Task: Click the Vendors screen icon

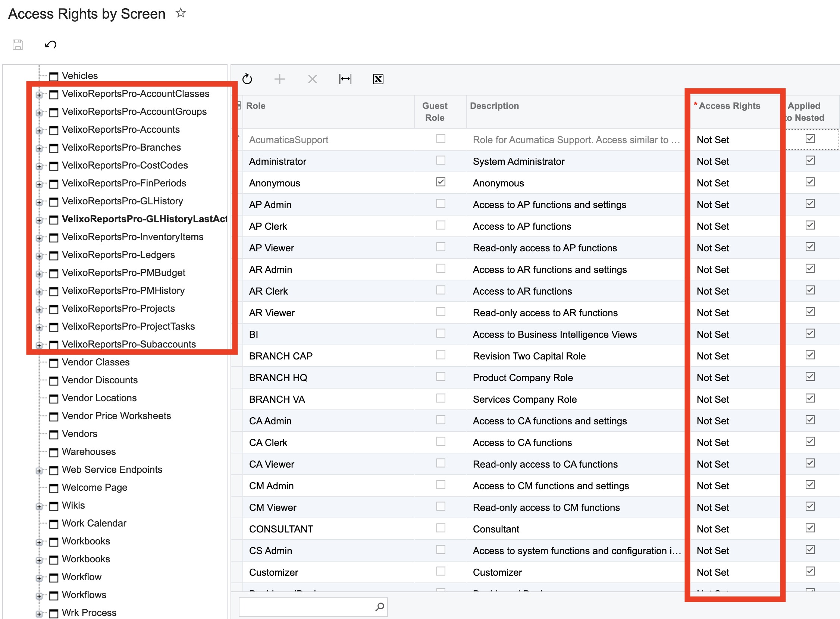Action: 54,434
